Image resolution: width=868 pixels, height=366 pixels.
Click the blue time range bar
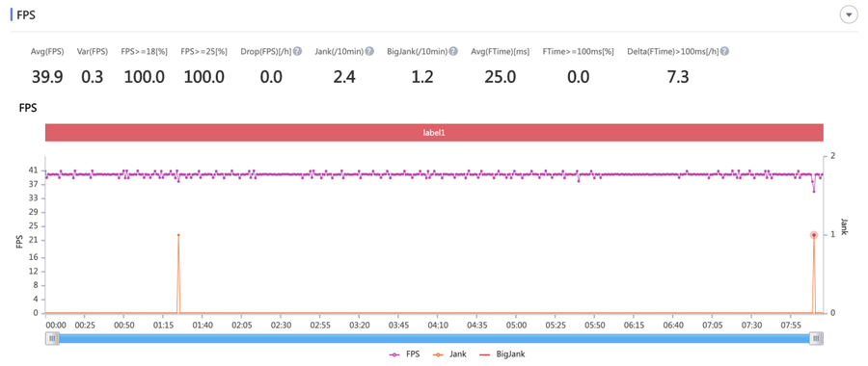tap(434, 338)
